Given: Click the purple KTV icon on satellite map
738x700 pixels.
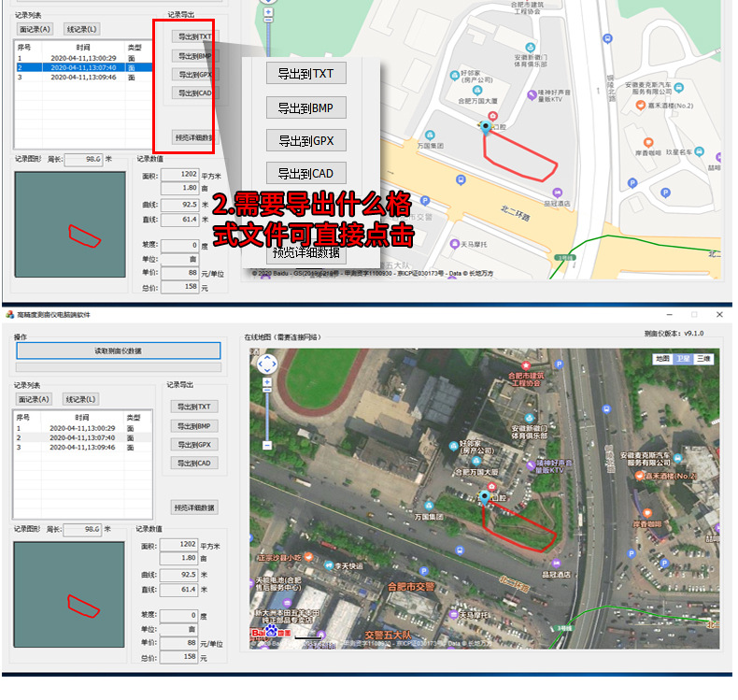Looking at the screenshot, I should [x=531, y=465].
